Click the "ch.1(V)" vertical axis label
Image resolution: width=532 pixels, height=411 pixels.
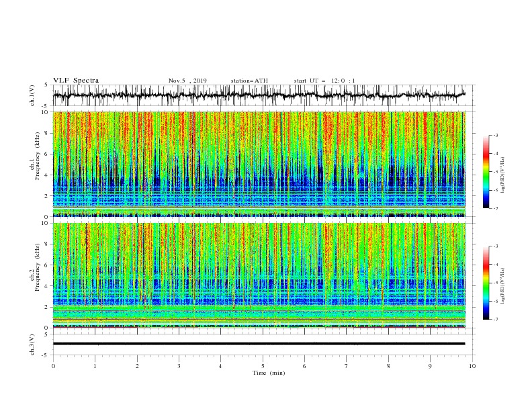(32, 95)
